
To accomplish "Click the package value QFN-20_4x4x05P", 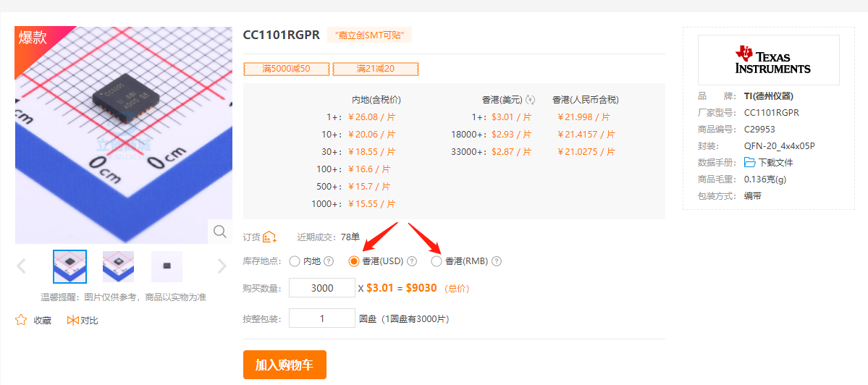I will pos(780,146).
